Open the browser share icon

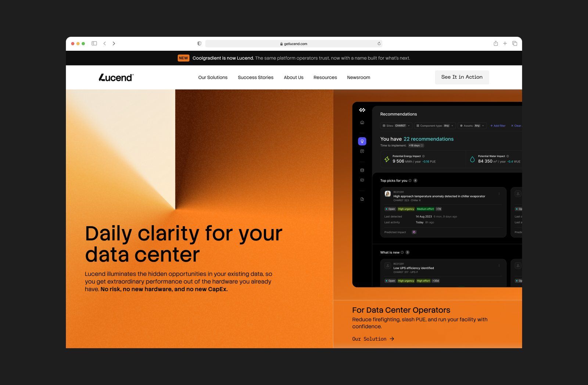(496, 43)
